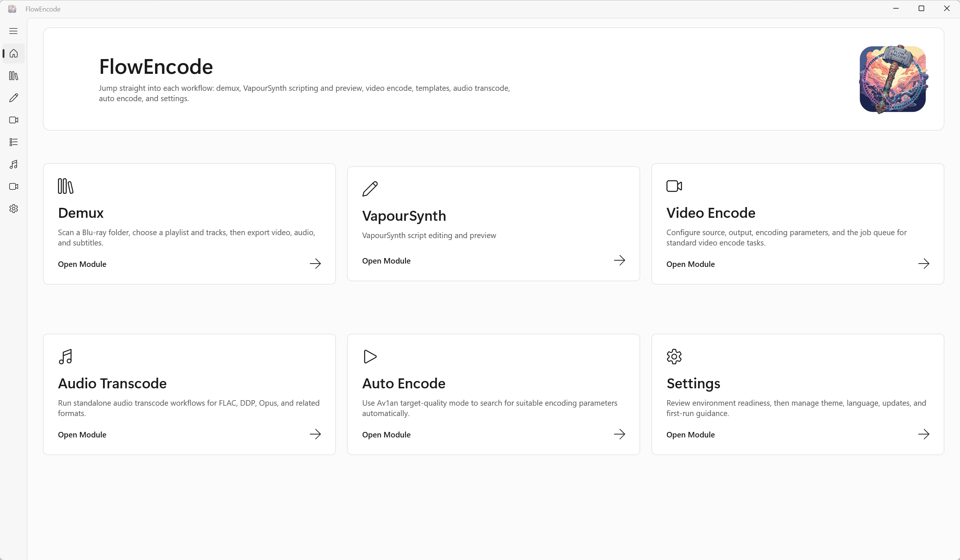Open Demux from the sidebar library icon
The height and width of the screenshot is (560, 960).
point(14,76)
